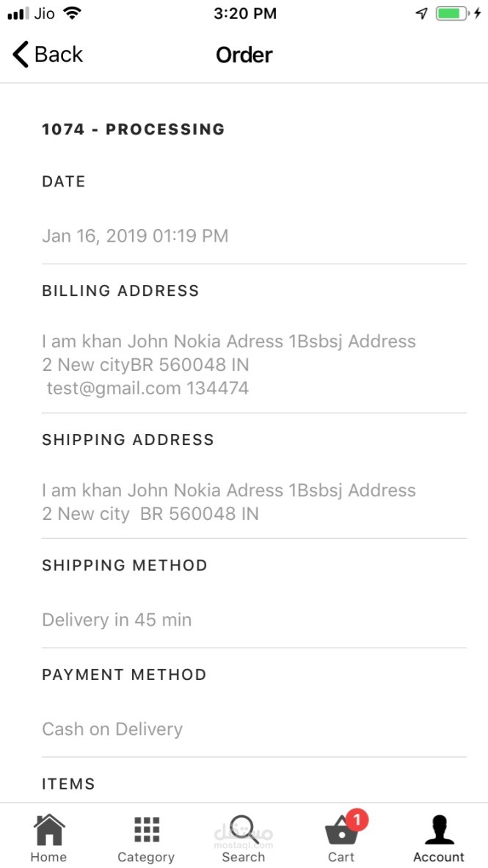Switch to the Account tab label

[x=439, y=857]
